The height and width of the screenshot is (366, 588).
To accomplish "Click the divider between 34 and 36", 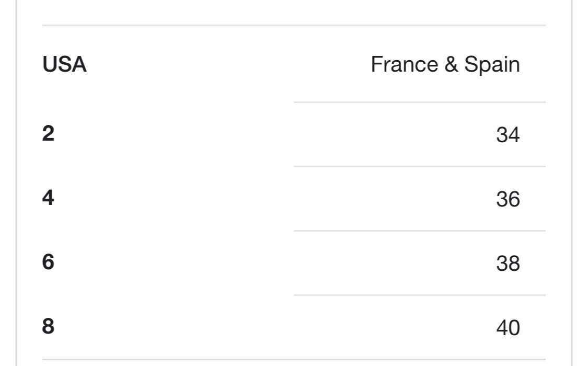I will [x=420, y=166].
